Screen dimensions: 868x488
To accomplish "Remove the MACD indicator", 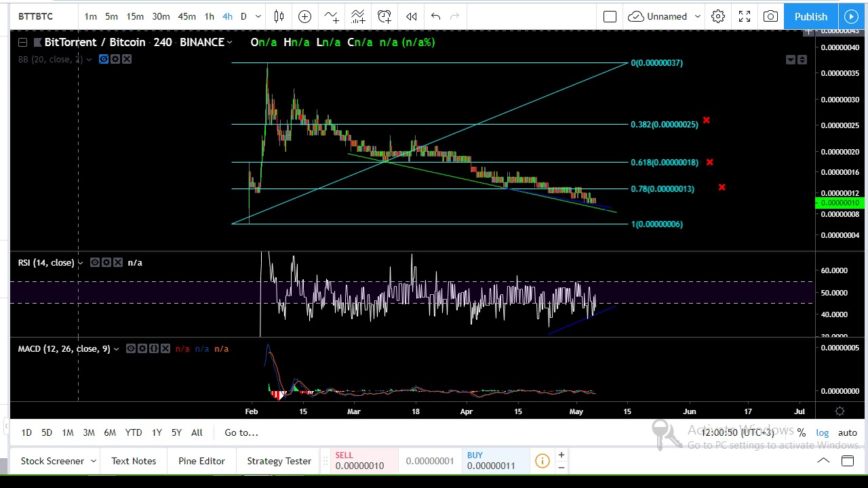I will pyautogui.click(x=165, y=348).
